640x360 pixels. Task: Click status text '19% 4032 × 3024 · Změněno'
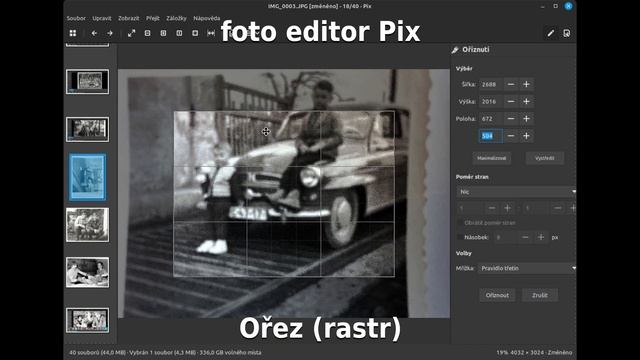(x=534, y=352)
